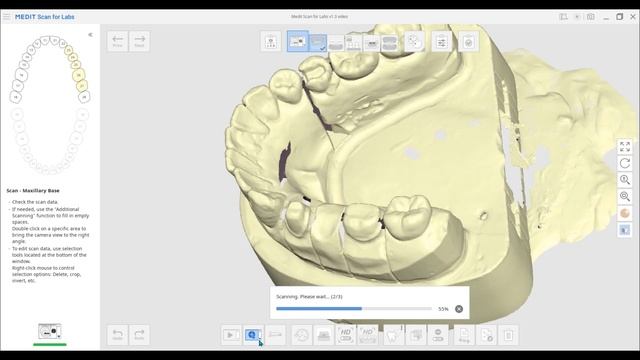Click 'Scanning. Please wait... (2/3)' text

[x=309, y=297]
